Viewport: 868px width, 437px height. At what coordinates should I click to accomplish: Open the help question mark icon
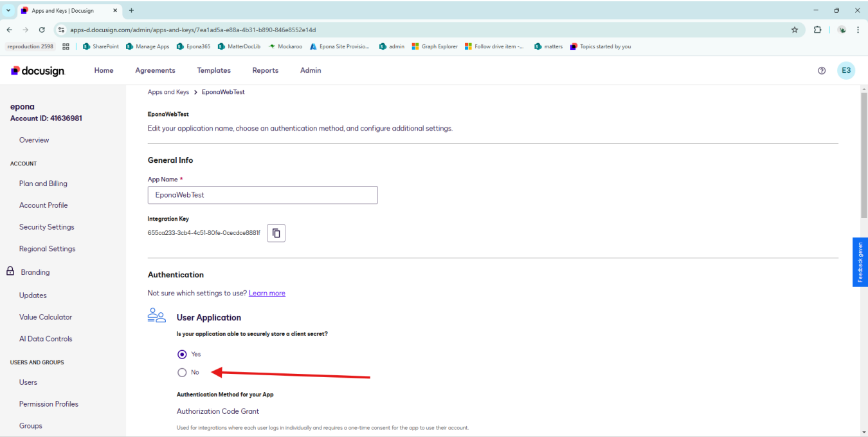coord(822,71)
